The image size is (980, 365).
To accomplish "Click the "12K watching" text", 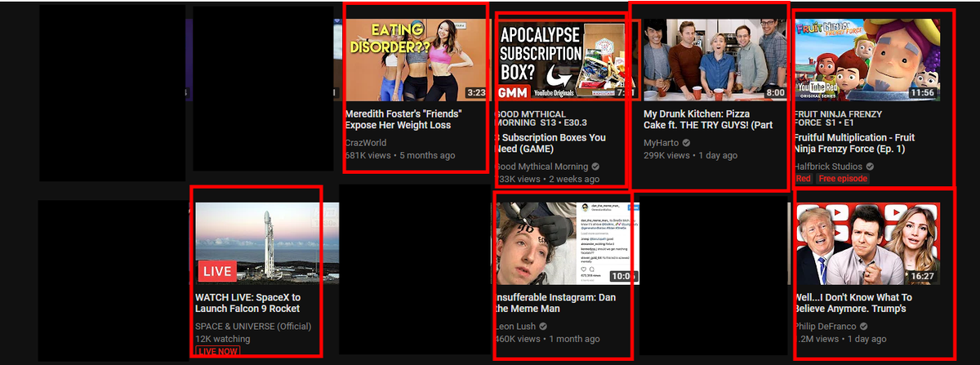I will [x=223, y=339].
